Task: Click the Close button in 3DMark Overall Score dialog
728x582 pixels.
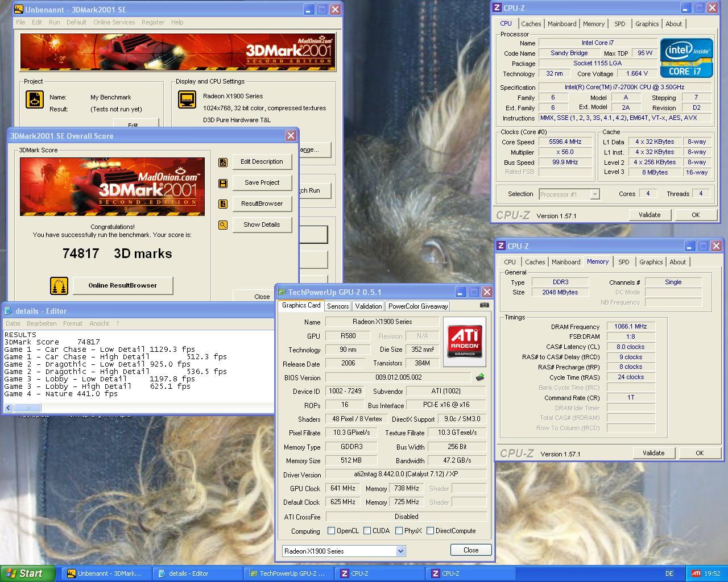Action: pyautogui.click(x=262, y=297)
